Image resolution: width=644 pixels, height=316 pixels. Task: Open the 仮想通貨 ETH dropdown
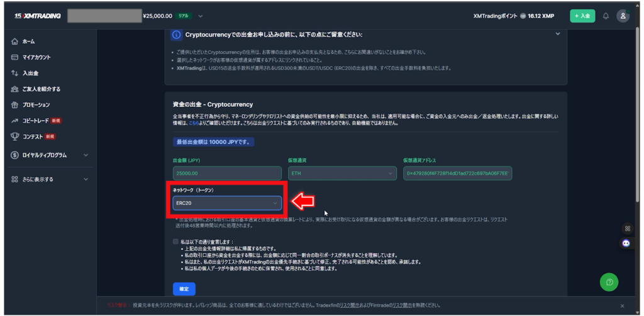tap(342, 173)
